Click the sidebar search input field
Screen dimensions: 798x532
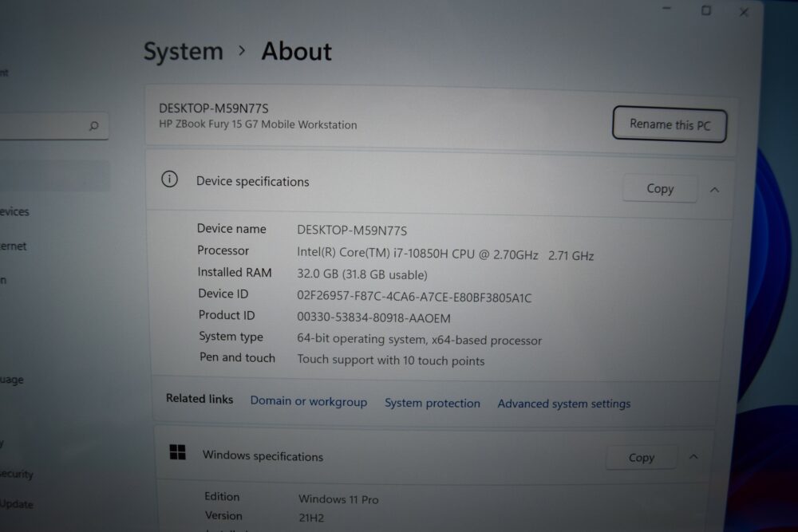(53, 126)
